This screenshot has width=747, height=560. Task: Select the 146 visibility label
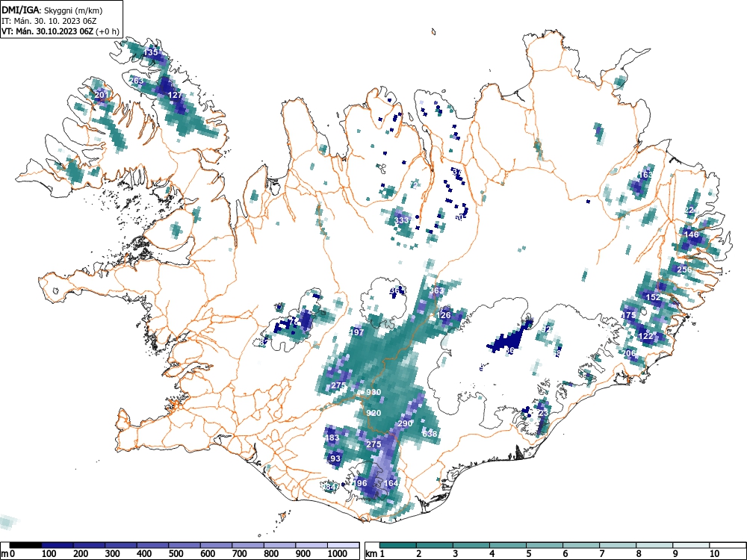(691, 234)
